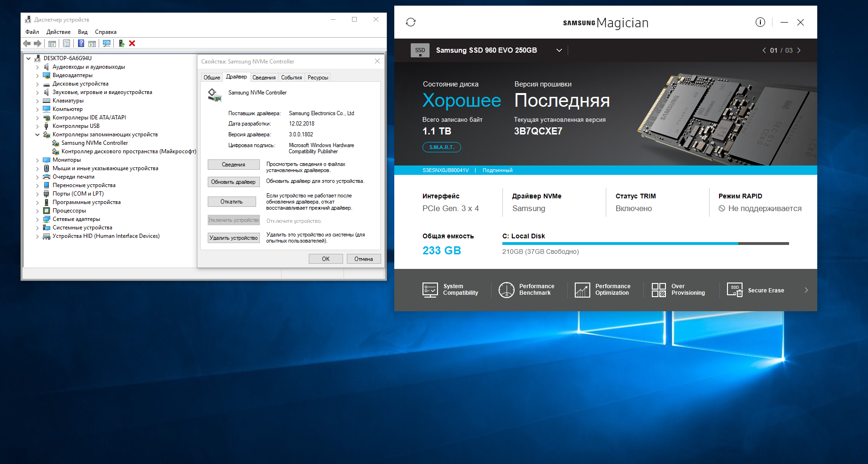
Task: Click the Back arrow in Device Manager toolbar
Action: (x=27, y=43)
